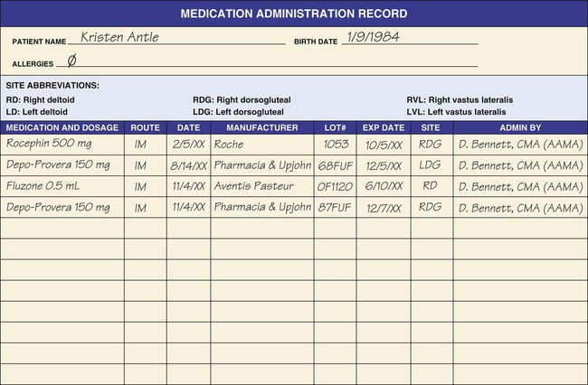Select the Manufacturer column header
This screenshot has width=588, height=385.
coord(261,128)
